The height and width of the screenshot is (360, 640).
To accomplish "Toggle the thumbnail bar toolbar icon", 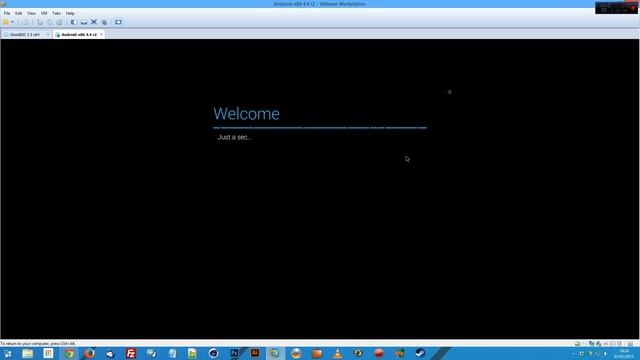I will [x=84, y=22].
